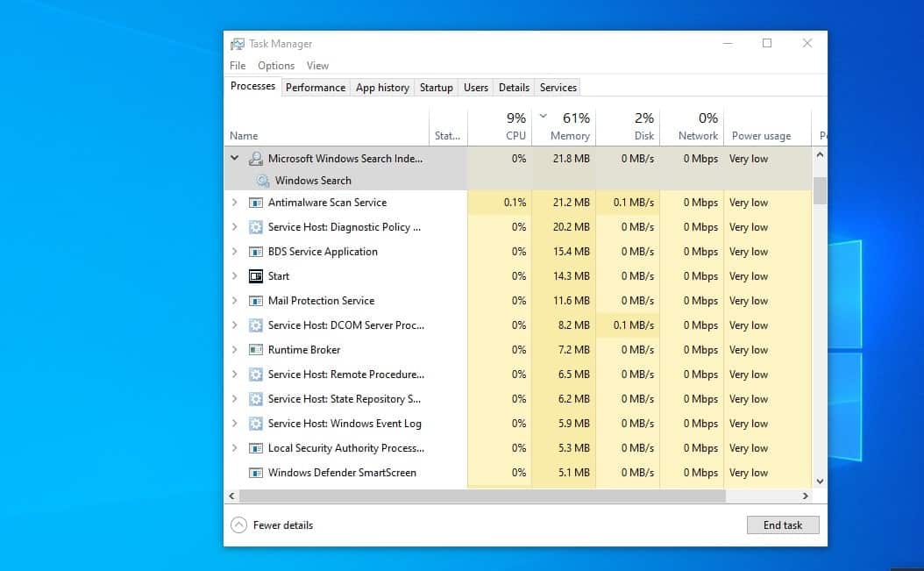
Task: Click the horizontal scrollbar thumb
Action: [x=482, y=496]
